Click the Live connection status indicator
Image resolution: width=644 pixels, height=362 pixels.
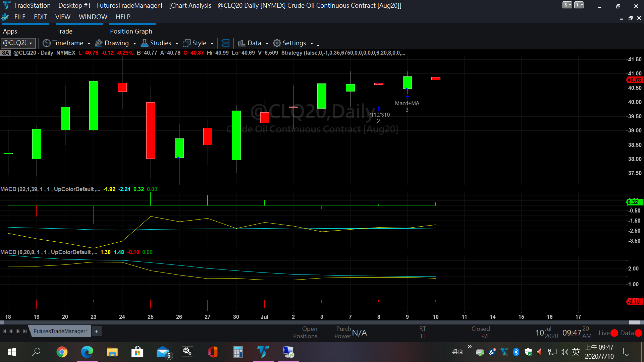[614, 333]
